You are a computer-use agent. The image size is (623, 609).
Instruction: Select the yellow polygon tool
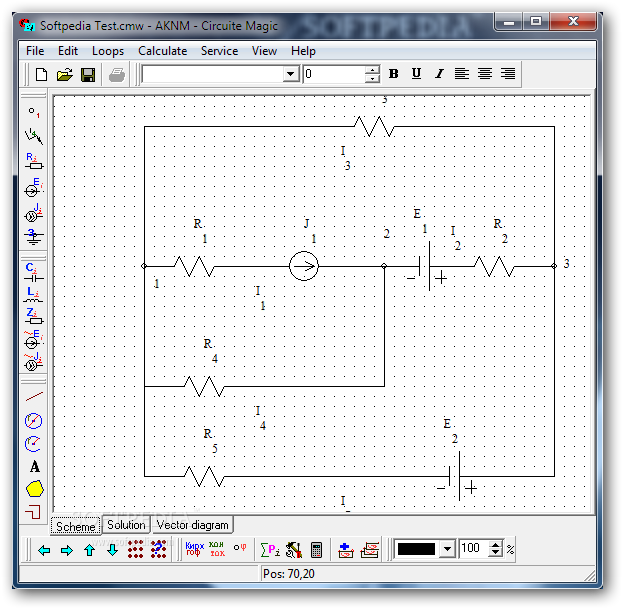35,489
